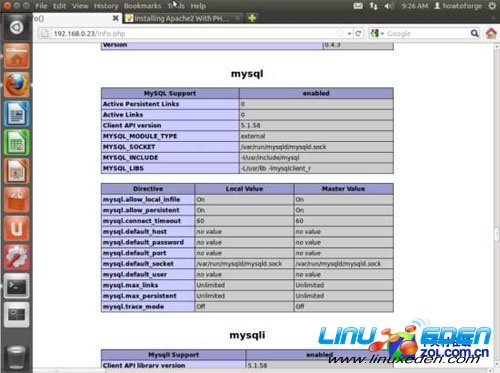This screenshot has height=373, width=500.
Task: Open the Dash home launcher icon
Action: click(16, 27)
